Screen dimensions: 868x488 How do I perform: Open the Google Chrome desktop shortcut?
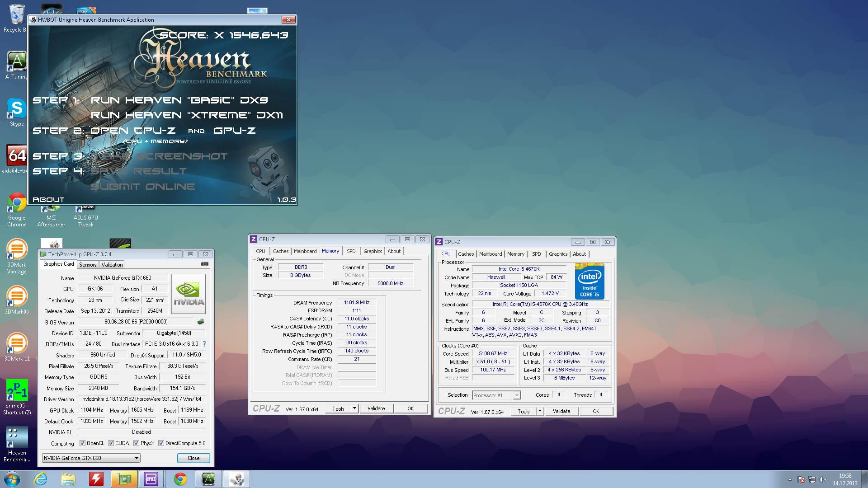click(x=17, y=210)
